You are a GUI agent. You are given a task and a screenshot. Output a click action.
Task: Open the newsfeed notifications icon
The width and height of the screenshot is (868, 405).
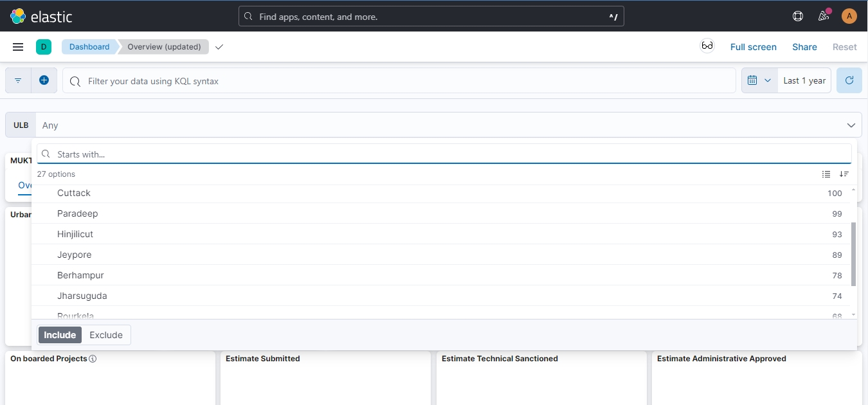pyautogui.click(x=824, y=16)
